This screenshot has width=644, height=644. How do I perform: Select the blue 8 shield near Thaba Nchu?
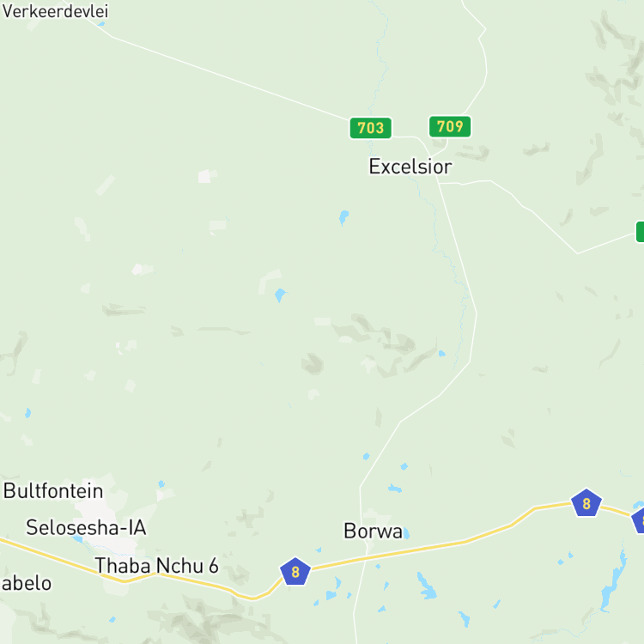tap(295, 571)
